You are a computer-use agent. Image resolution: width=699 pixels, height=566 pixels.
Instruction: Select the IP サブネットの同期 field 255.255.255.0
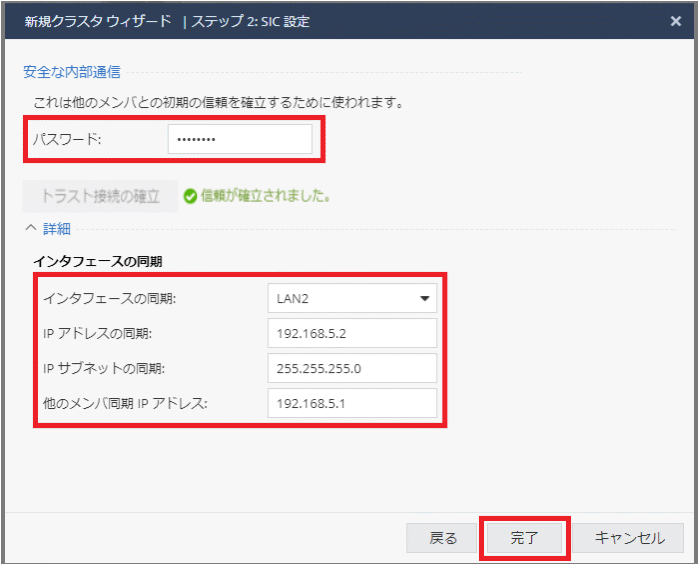point(352,368)
